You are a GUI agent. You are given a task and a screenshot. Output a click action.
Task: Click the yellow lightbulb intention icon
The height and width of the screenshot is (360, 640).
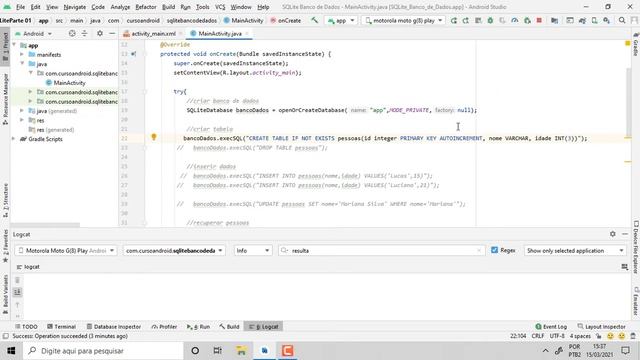pyautogui.click(x=154, y=137)
